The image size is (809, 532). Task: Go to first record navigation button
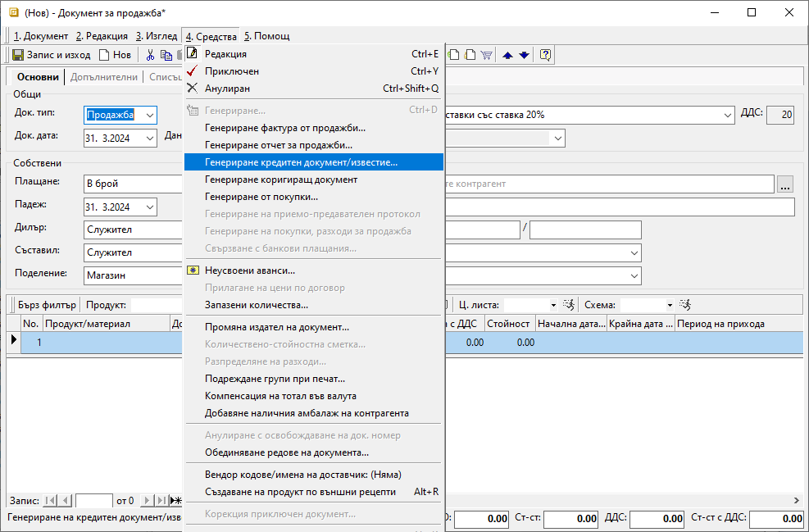50,500
